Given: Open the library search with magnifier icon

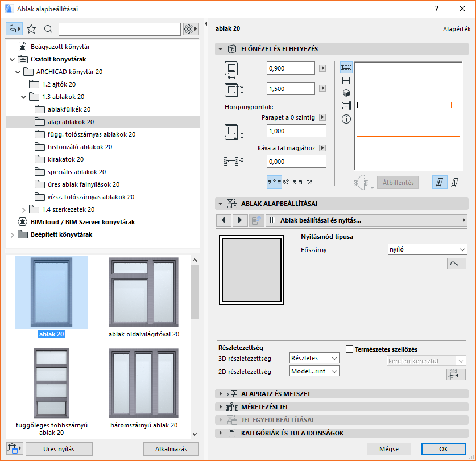Looking at the screenshot, I should pyautogui.click(x=48, y=28).
